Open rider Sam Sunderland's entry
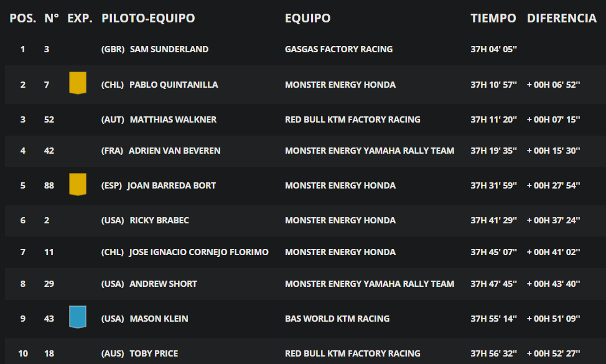The width and height of the screenshot is (606, 364). 169,49
